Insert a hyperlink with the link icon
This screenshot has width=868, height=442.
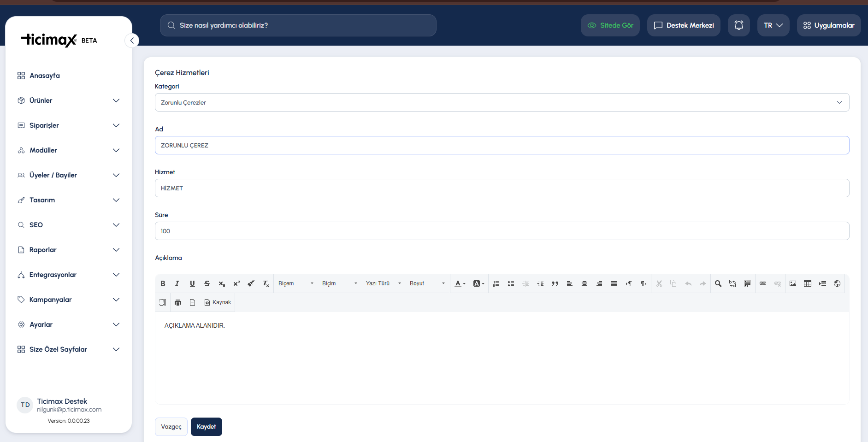pyautogui.click(x=763, y=283)
